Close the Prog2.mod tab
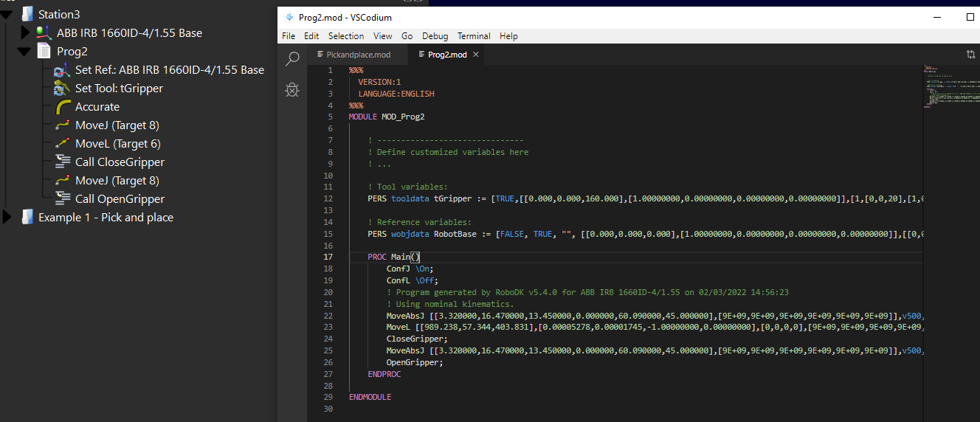 (x=476, y=55)
